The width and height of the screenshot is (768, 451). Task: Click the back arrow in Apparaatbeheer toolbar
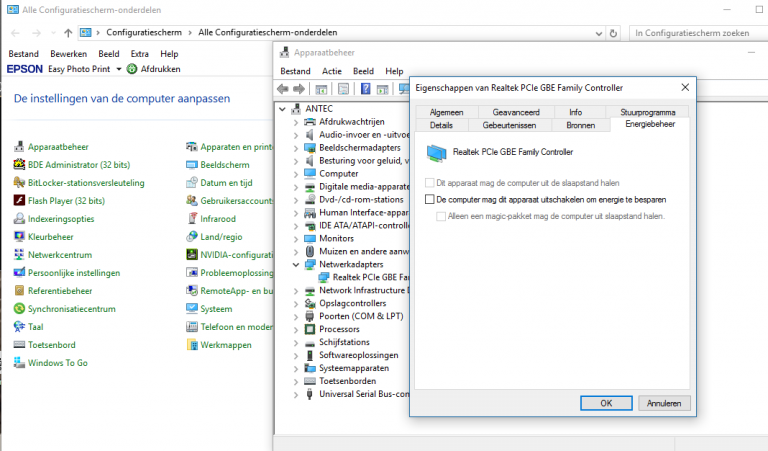tap(284, 89)
